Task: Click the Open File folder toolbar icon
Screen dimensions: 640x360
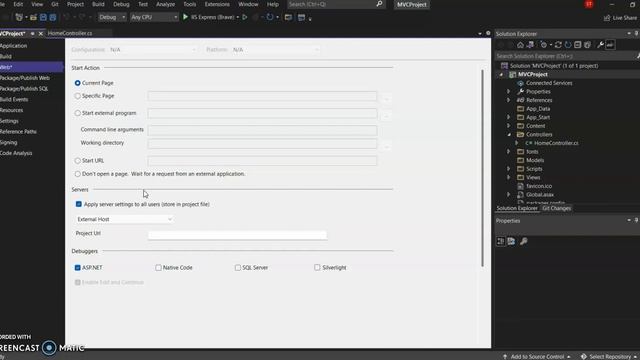Action: tap(33, 17)
